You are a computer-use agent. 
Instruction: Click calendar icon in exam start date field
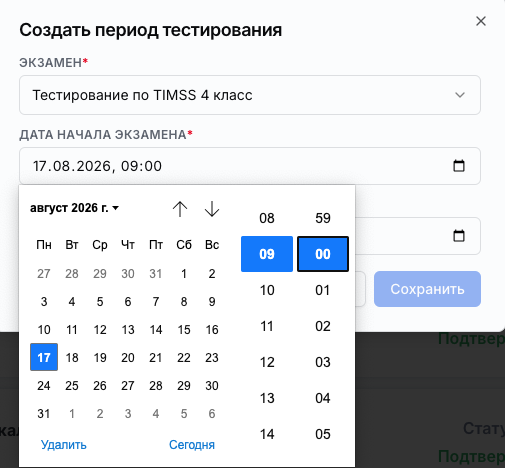[459, 166]
